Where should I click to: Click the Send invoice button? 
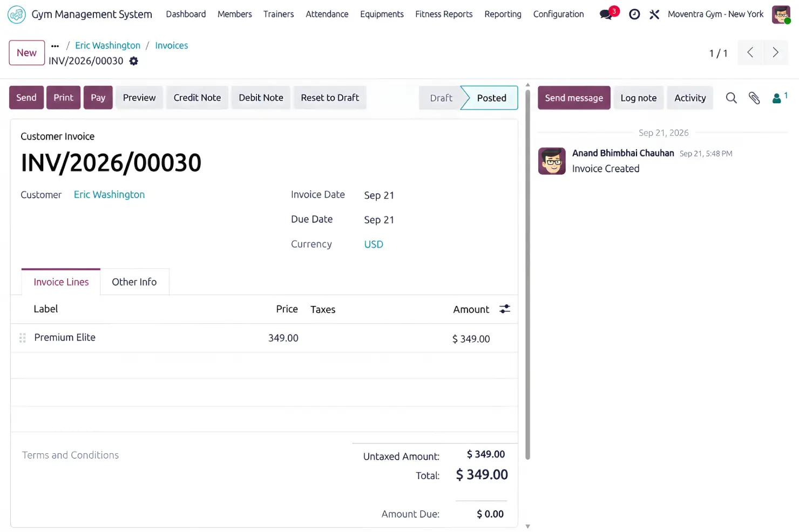[26, 98]
